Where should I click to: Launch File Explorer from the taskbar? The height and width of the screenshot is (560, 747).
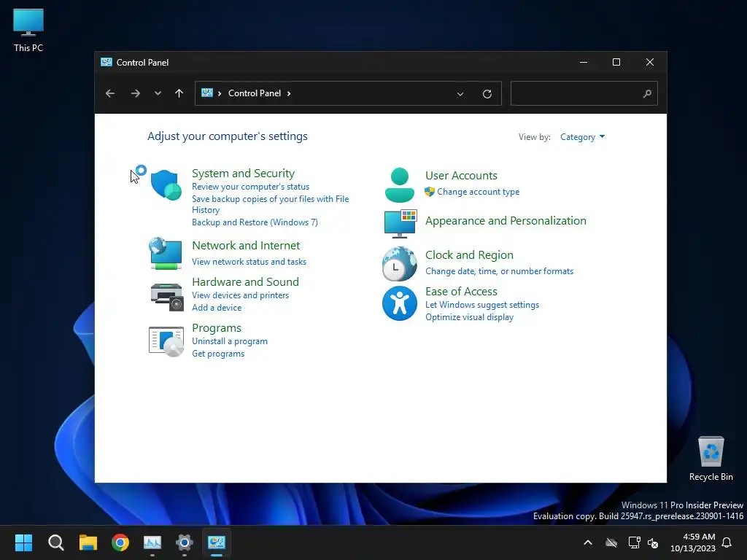pyautogui.click(x=88, y=542)
